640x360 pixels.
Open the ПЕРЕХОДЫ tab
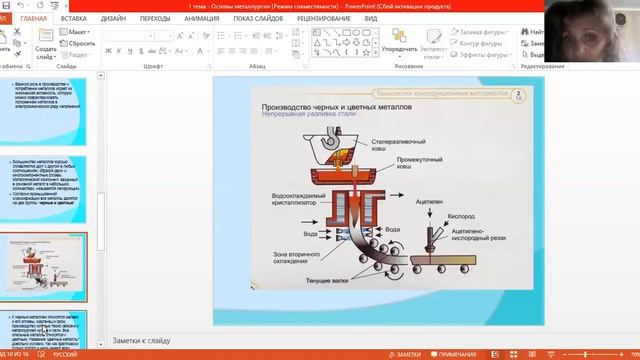(x=155, y=18)
